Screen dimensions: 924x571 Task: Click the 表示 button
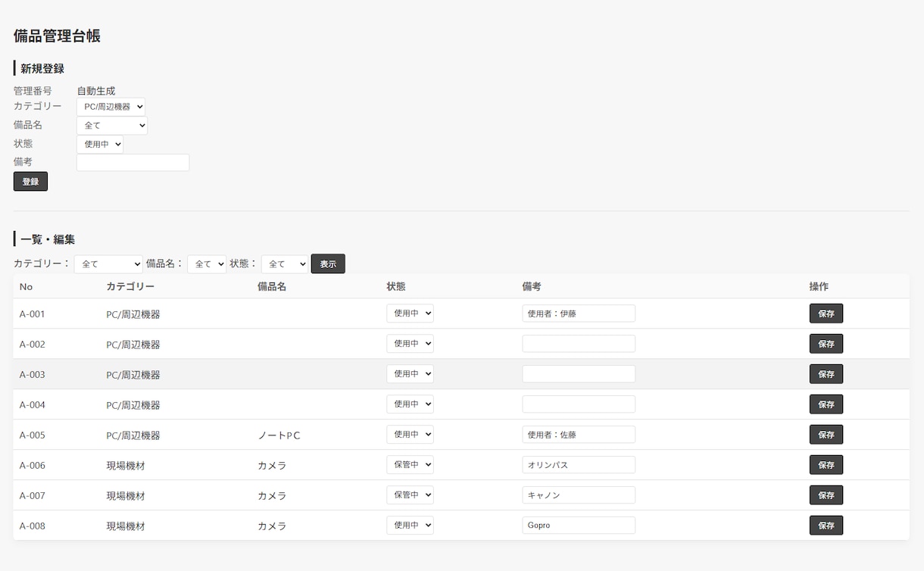tap(328, 264)
